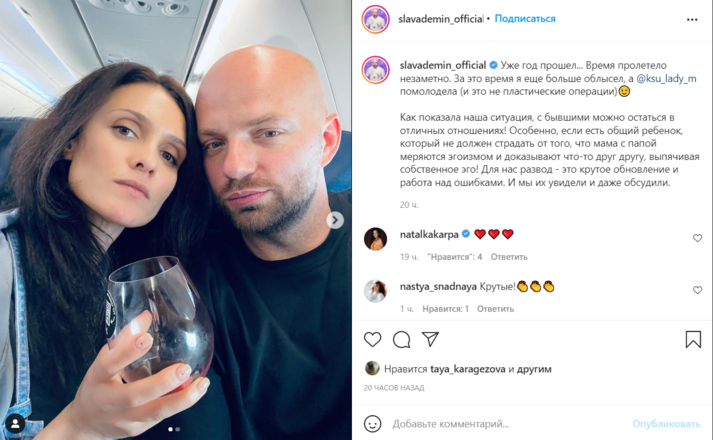Viewport: 713px width, 440px height.
Task: Click Подписаться to follow account
Action: 525,19
